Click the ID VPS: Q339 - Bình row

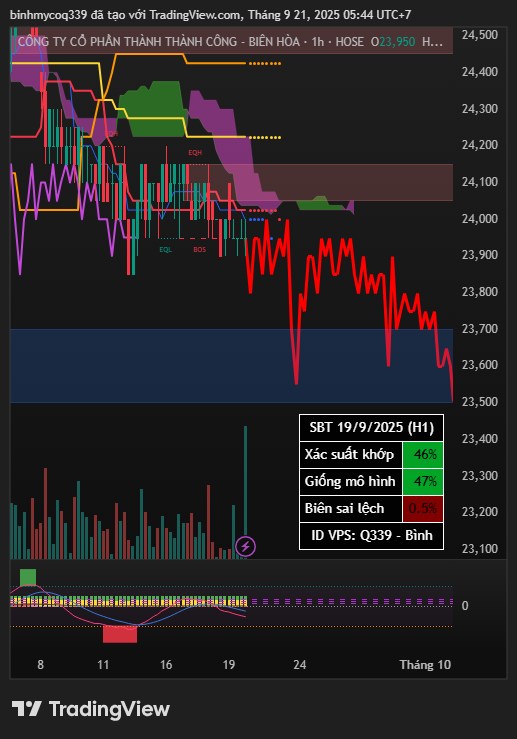pyautogui.click(x=371, y=535)
